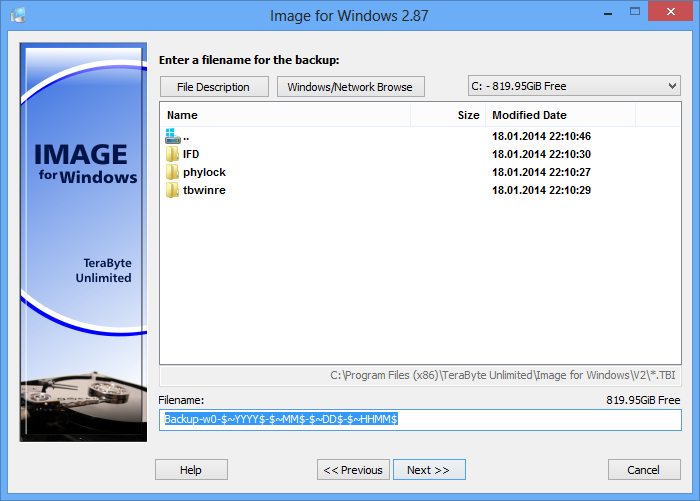Viewport: 700px width, 501px height.
Task: Sort list by Name column header
Action: pyautogui.click(x=285, y=115)
